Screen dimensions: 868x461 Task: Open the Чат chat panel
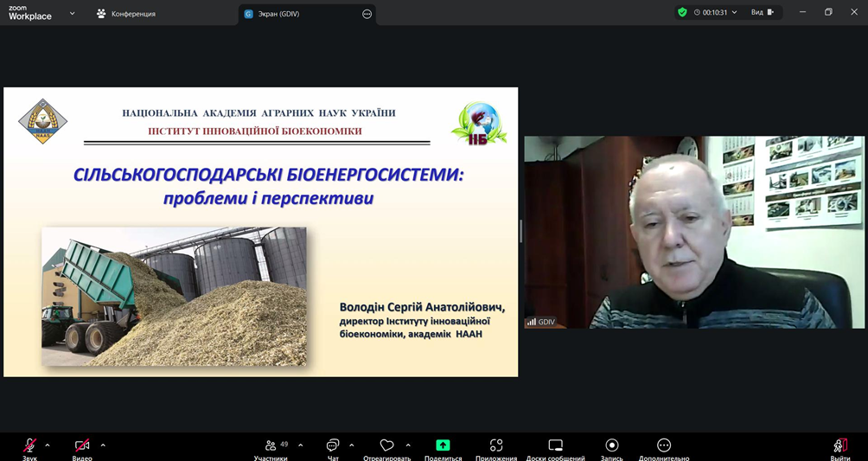(x=333, y=446)
